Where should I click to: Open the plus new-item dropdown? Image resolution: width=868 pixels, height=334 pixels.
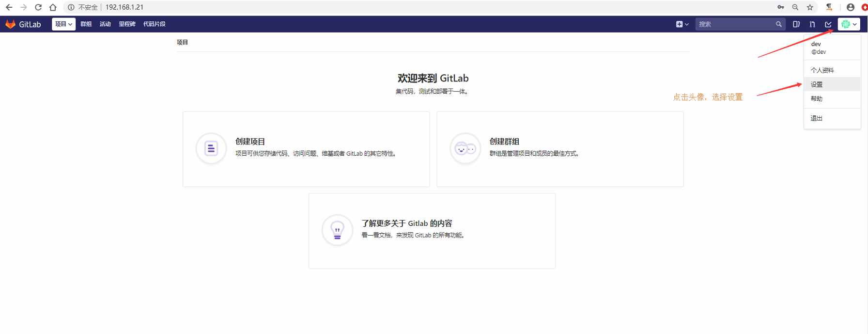(682, 24)
